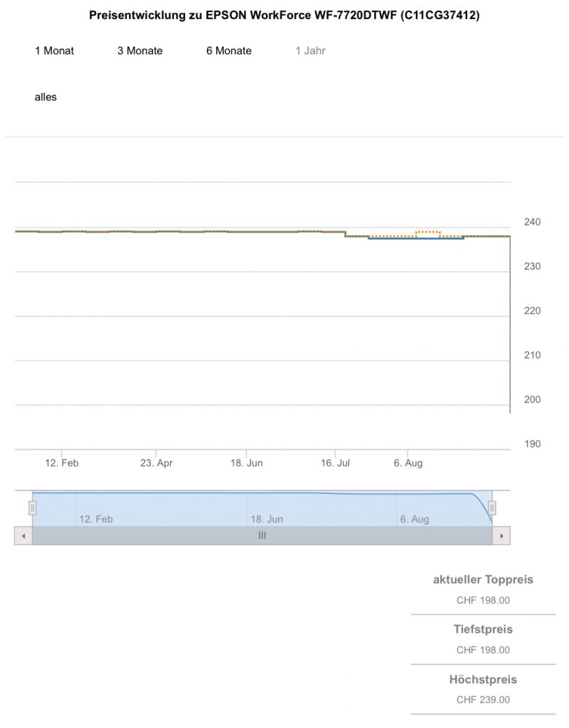Click the blue price line segment after 16. Jul
The width and height of the screenshot is (569, 728).
pyautogui.click(x=416, y=239)
